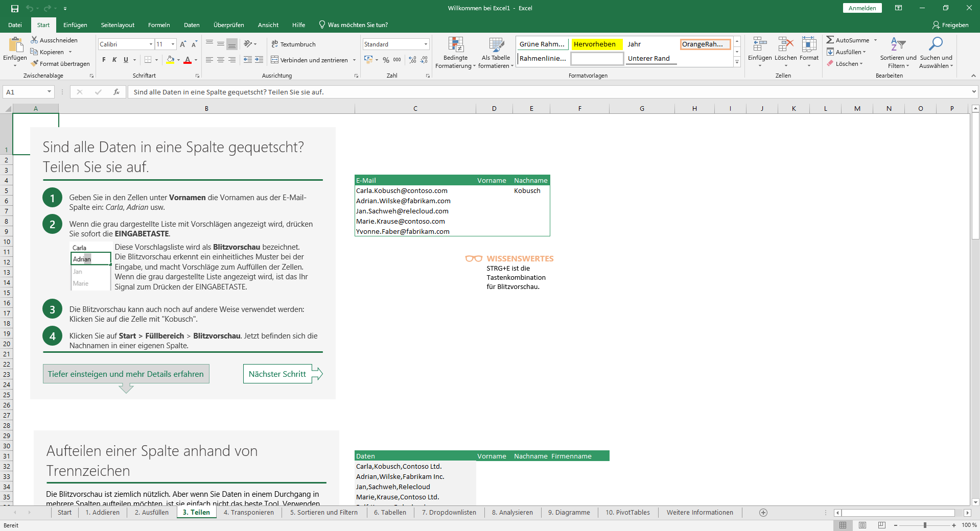Viewport: 980px width, 531px height.
Task: Open the 4. Transponieren sheet tab
Action: click(249, 513)
